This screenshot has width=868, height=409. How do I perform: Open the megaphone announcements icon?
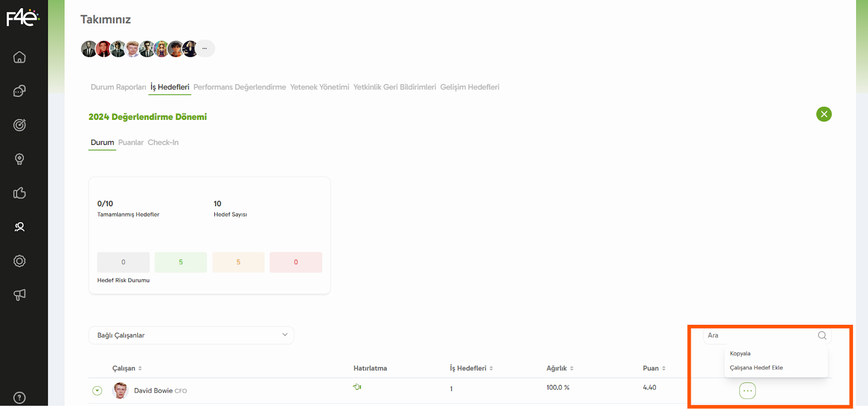pyautogui.click(x=20, y=295)
